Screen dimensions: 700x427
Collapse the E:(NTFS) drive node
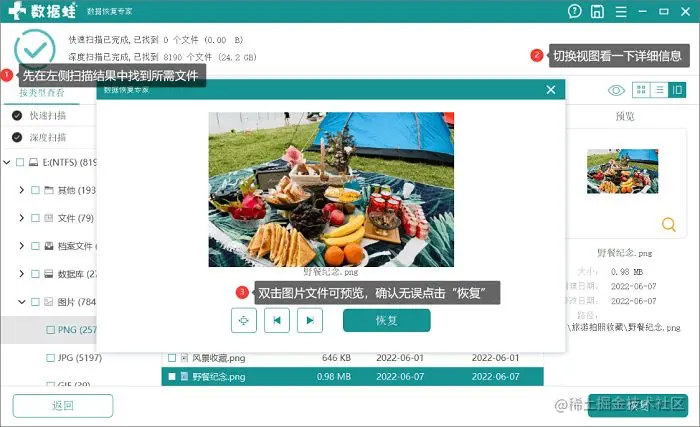click(7, 162)
